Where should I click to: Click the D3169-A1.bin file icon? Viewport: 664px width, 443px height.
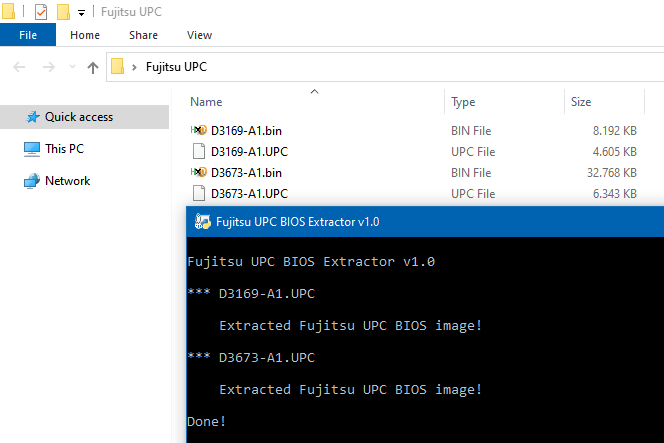click(199, 130)
